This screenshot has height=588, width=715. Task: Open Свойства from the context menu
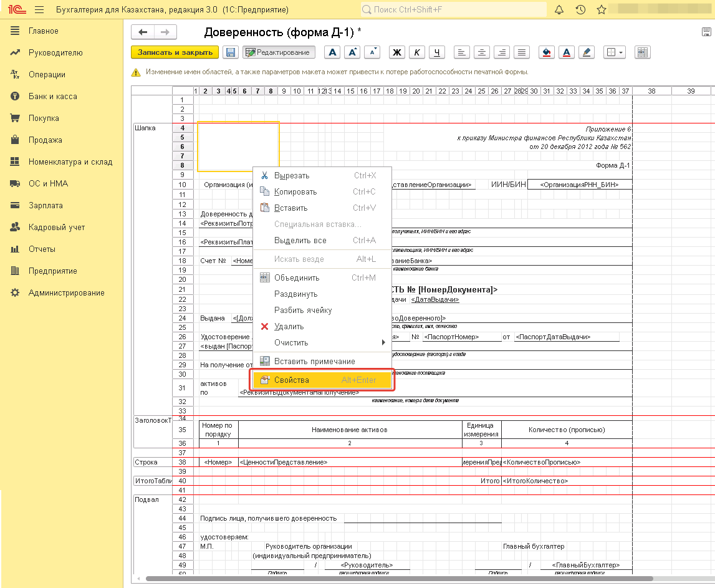322,380
